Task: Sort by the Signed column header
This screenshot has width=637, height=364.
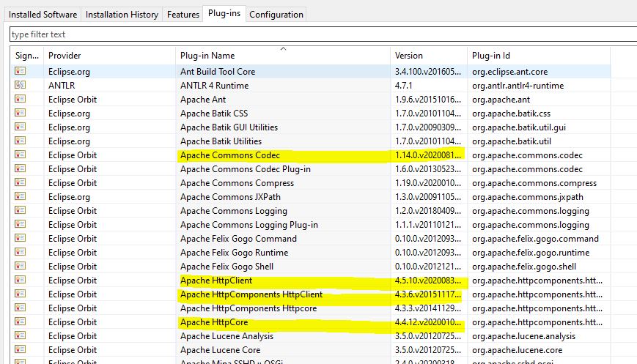Action: tap(27, 56)
